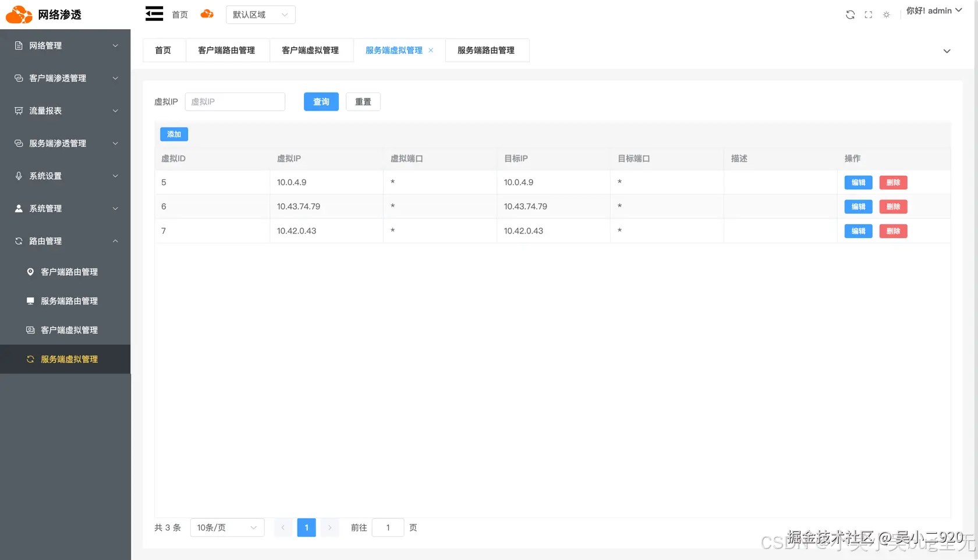Image resolution: width=978 pixels, height=560 pixels.
Task: Expand the tab overflow chevron on right
Action: coord(947,51)
